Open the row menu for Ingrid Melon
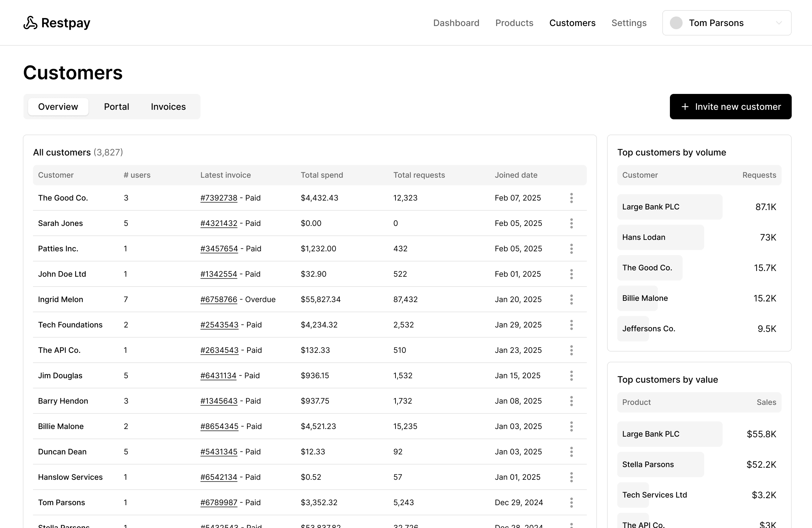The height and width of the screenshot is (528, 812). pos(571,299)
